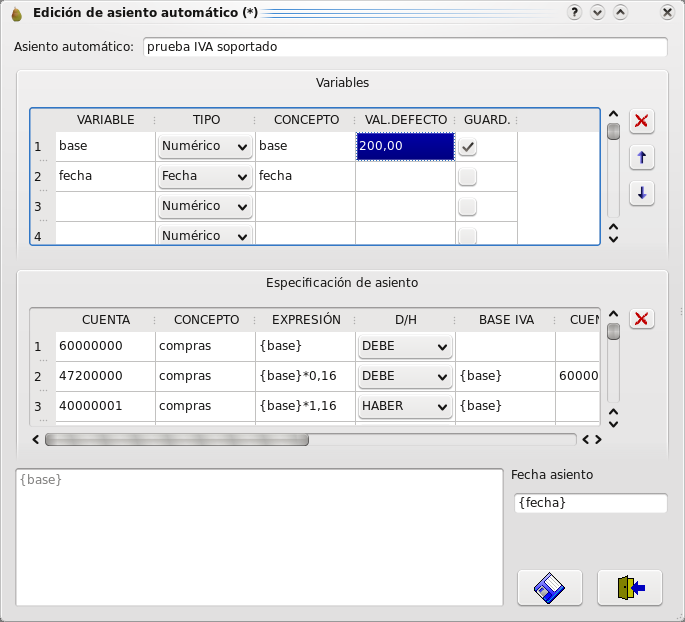
Task: Open D/H dropdown for account 60000000
Action: coord(405,346)
